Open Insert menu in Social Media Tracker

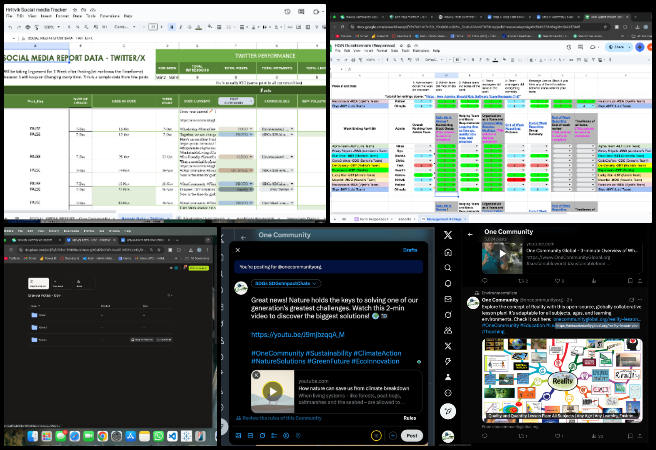tap(46, 16)
